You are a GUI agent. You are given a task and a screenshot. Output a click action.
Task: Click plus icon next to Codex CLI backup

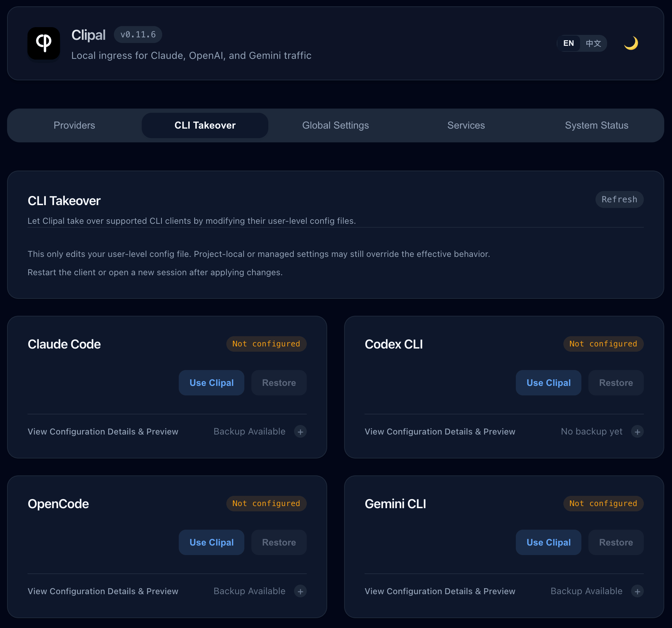pyautogui.click(x=637, y=431)
